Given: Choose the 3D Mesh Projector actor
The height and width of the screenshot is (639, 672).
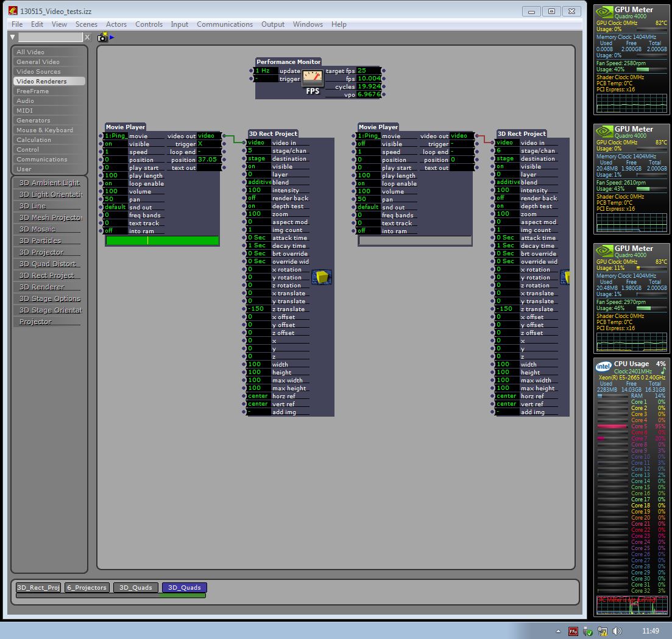Looking at the screenshot, I should [51, 217].
